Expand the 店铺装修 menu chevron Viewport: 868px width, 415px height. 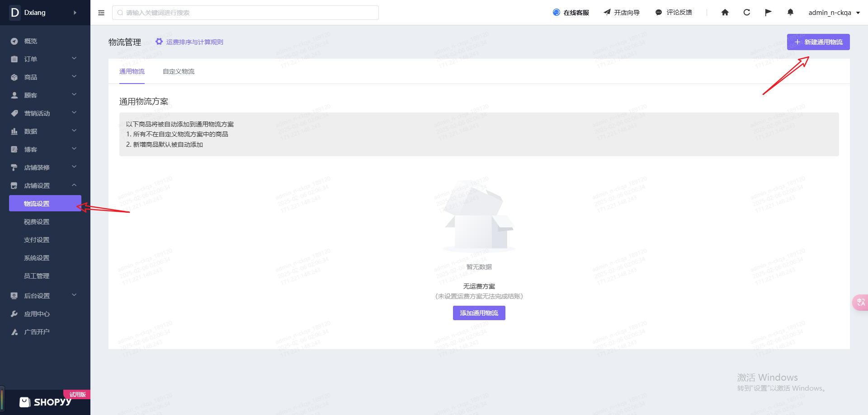click(x=74, y=167)
